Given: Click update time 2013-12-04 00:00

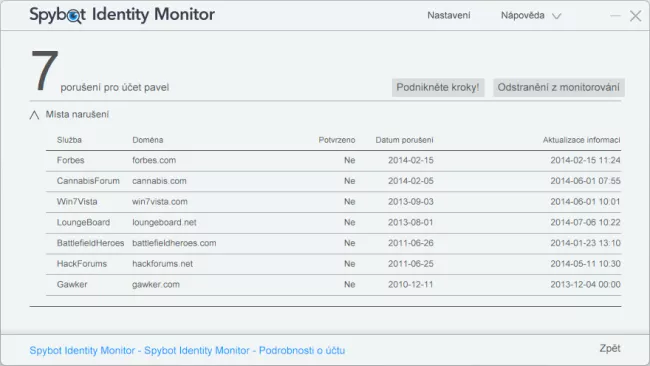Looking at the screenshot, I should click(x=585, y=285).
